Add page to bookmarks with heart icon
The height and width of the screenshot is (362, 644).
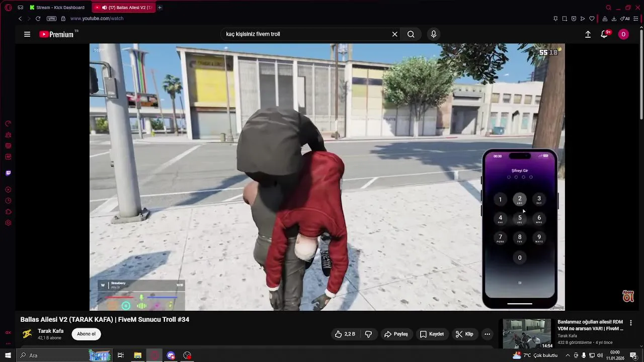pos(592,19)
